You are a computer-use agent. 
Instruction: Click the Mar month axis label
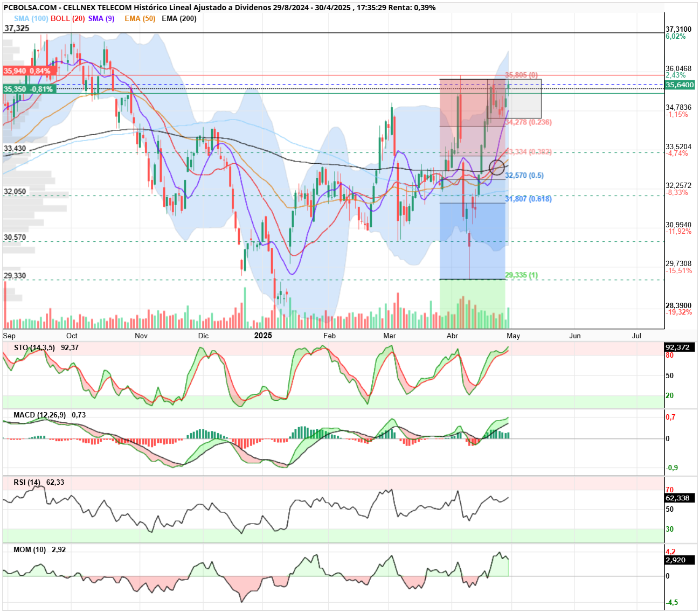[389, 336]
